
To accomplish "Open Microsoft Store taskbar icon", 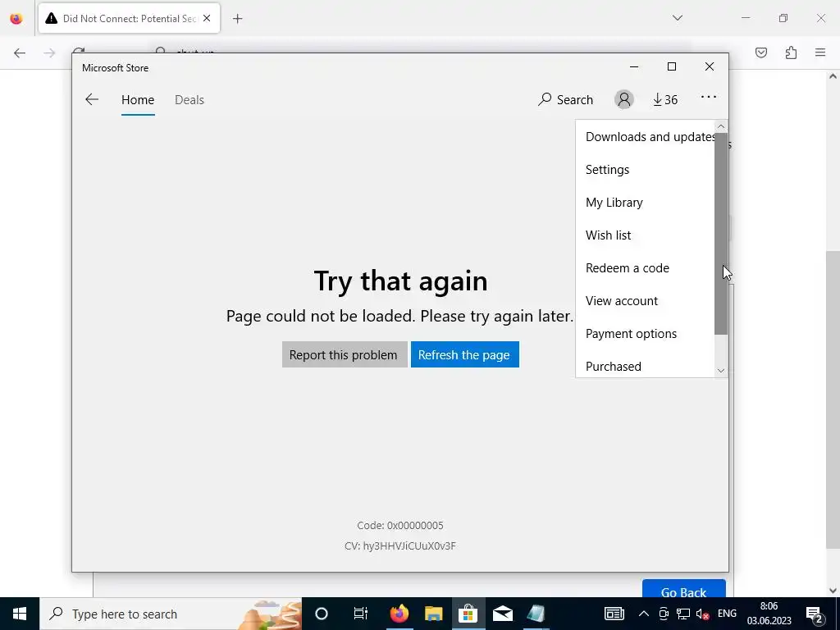I will (x=468, y=614).
